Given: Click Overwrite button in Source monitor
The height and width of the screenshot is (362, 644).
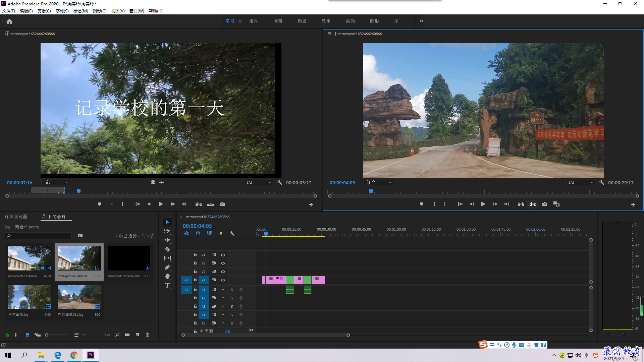Looking at the screenshot, I should 210,204.
